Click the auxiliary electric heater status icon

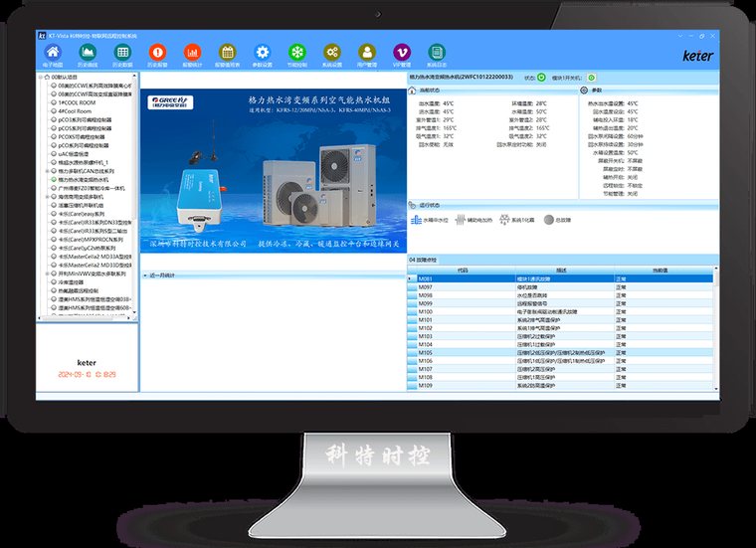pyautogui.click(x=461, y=220)
